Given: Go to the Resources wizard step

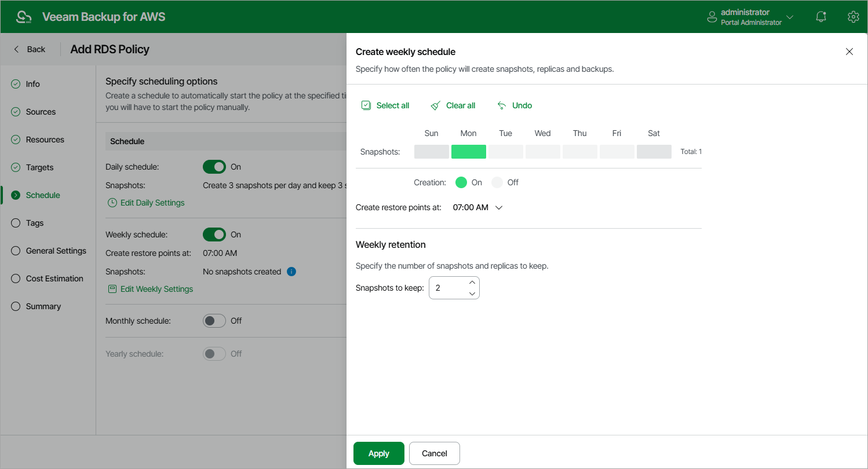Looking at the screenshot, I should [45, 140].
